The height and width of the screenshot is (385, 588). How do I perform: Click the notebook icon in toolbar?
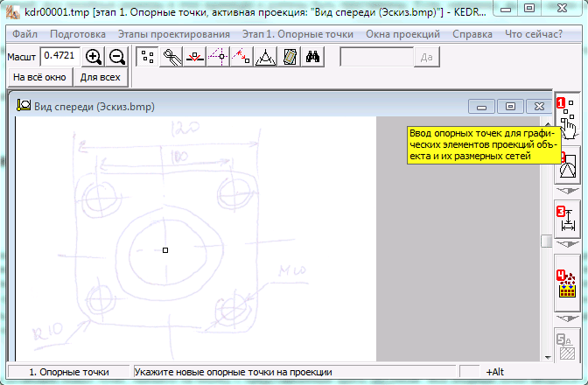(x=290, y=57)
